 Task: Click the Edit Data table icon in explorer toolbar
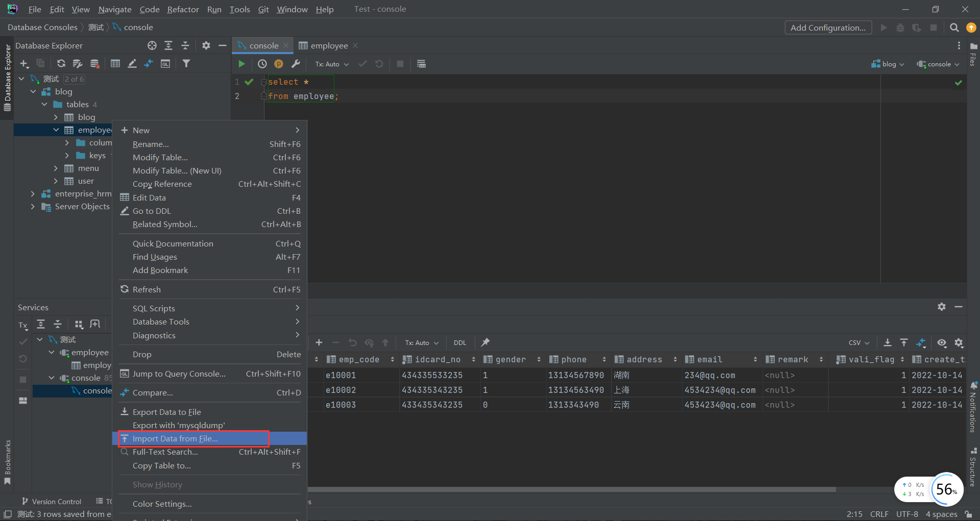pos(115,64)
